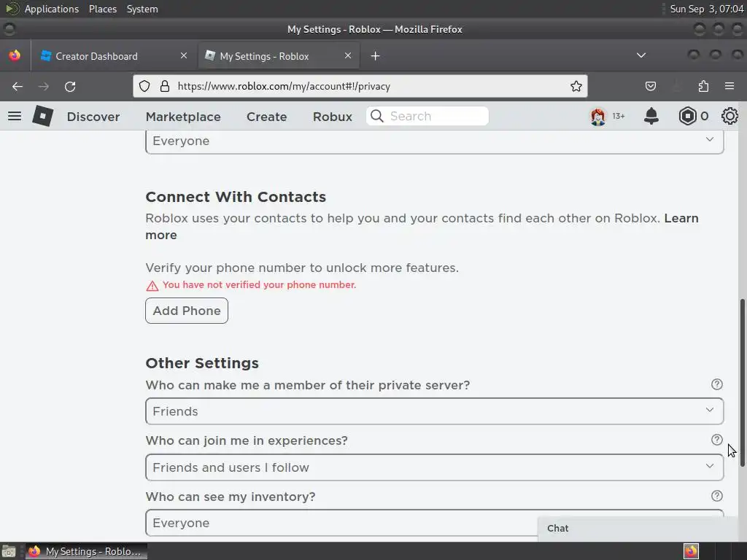Click the Roblox logo home icon

pyautogui.click(x=42, y=116)
